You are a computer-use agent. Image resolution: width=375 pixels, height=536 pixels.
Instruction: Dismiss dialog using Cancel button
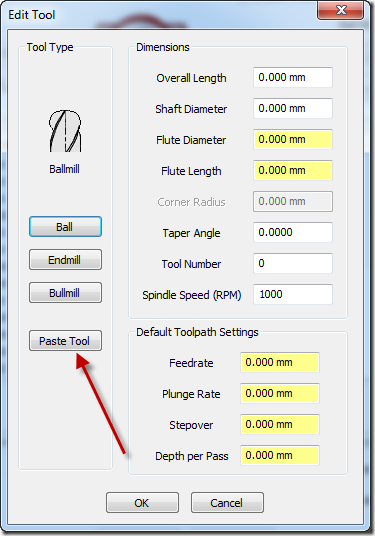(227, 502)
